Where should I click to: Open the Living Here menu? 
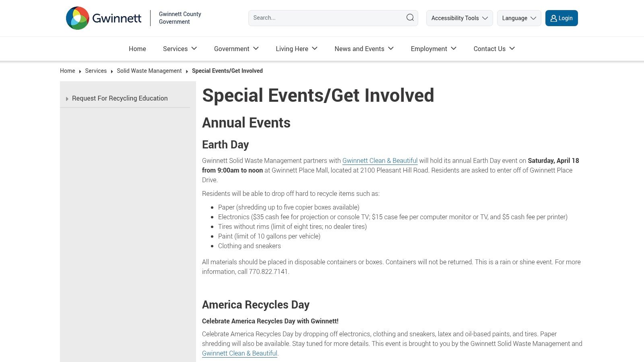point(296,49)
